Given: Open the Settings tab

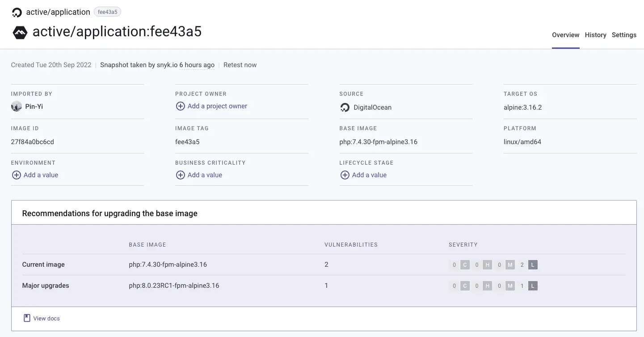Looking at the screenshot, I should coord(624,35).
